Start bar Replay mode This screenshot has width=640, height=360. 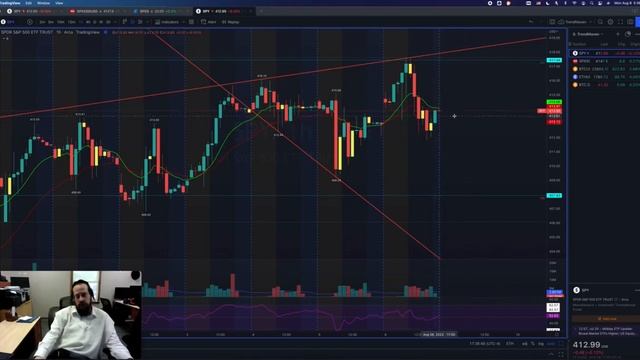(231, 22)
